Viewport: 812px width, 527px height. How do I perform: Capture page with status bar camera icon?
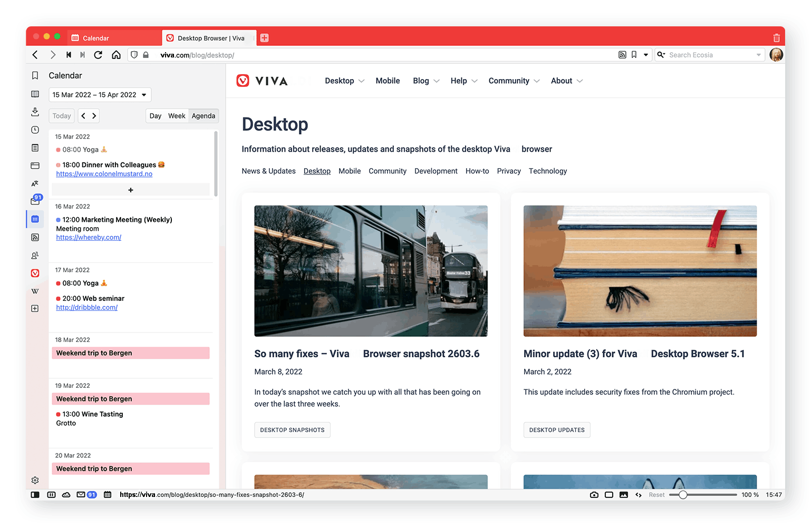coord(594,495)
